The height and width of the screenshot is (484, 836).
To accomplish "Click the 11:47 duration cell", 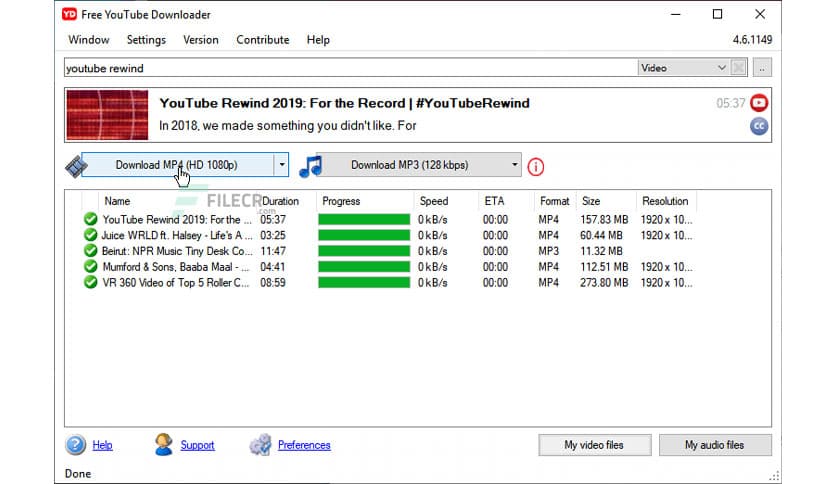I will 273,251.
